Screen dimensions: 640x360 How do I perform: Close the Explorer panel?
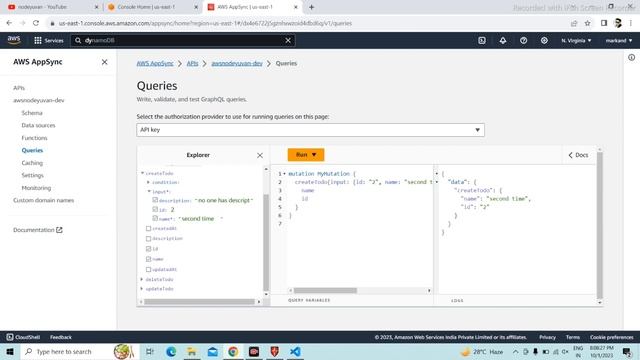point(260,155)
